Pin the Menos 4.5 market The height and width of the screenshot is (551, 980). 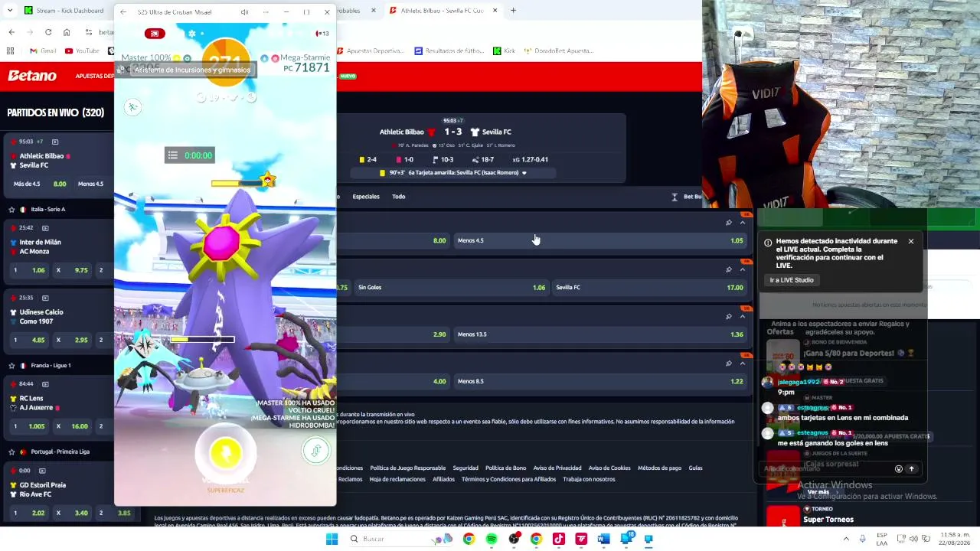click(728, 223)
